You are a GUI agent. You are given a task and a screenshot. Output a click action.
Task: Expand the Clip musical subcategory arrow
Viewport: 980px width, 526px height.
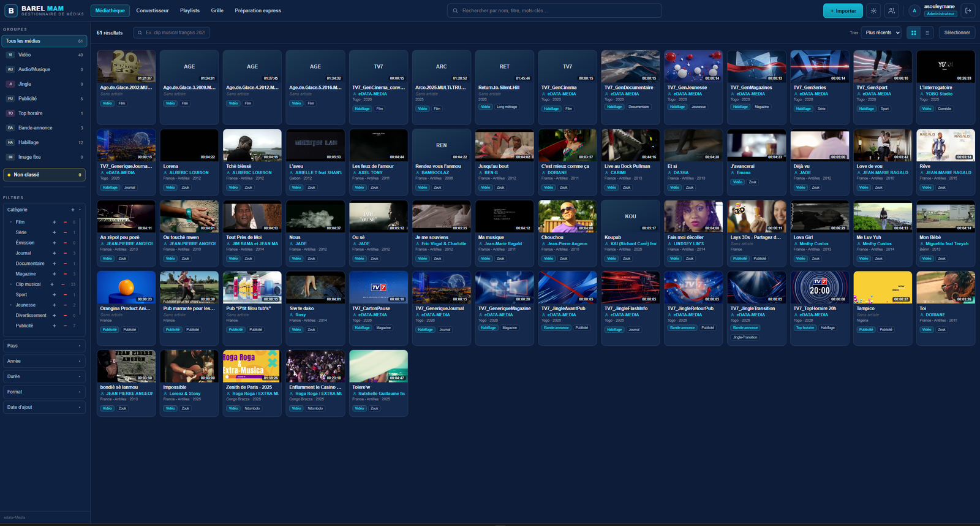tap(11, 284)
